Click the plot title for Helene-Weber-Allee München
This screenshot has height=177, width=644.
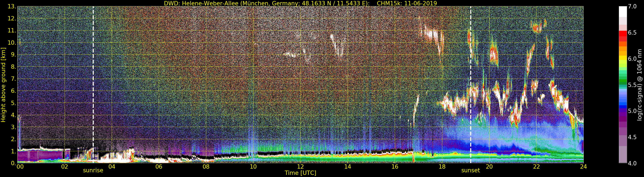(300, 3)
